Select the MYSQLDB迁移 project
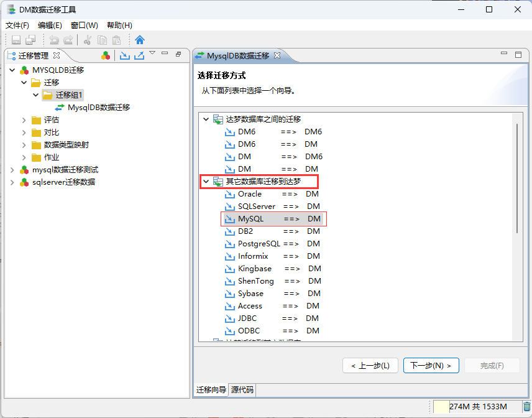Screen dimensions: 532x418 (x=52, y=70)
